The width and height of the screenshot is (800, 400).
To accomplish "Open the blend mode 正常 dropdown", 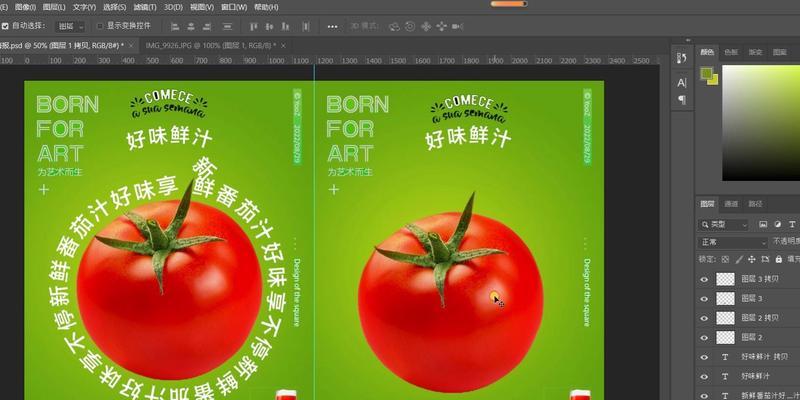I will point(733,242).
